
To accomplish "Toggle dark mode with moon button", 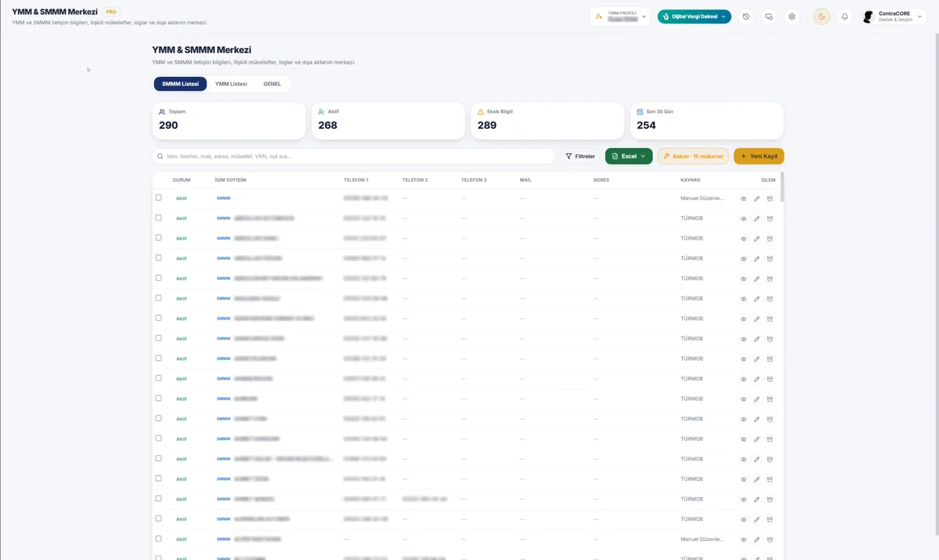I will pyautogui.click(x=822, y=16).
